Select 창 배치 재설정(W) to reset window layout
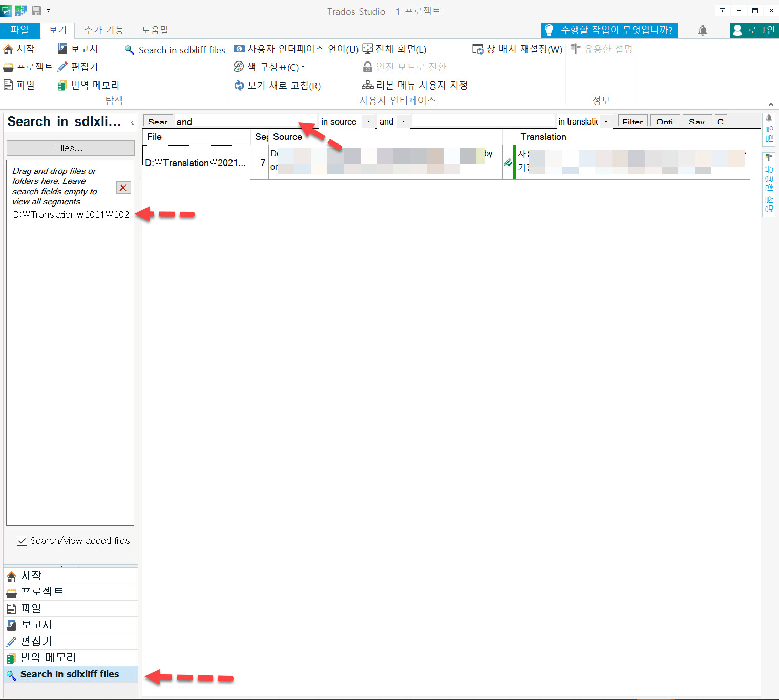This screenshot has width=779, height=700. pos(517,49)
